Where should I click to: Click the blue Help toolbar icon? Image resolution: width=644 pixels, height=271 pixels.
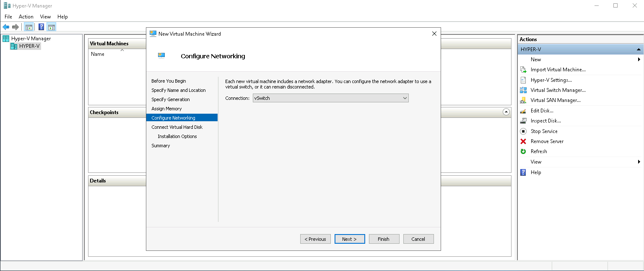coord(41,27)
